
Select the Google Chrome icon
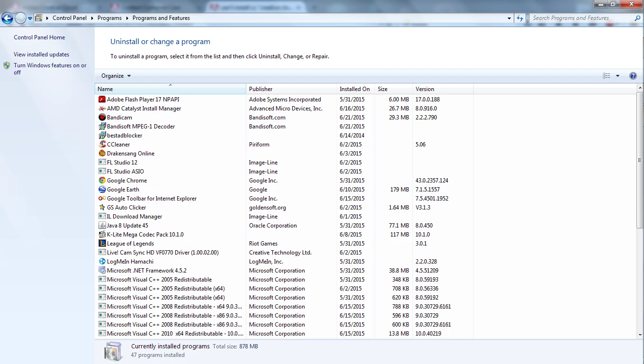tap(102, 181)
